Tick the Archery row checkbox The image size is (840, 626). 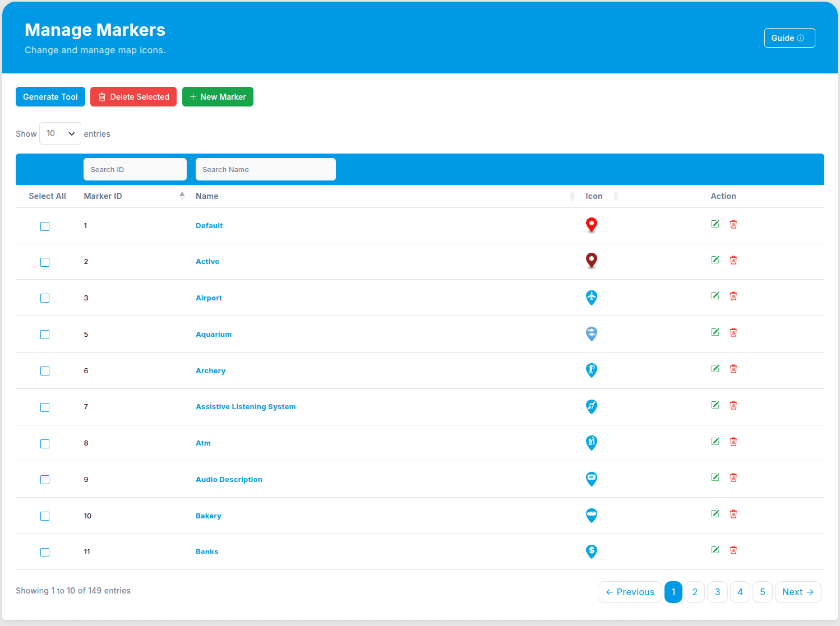click(45, 371)
